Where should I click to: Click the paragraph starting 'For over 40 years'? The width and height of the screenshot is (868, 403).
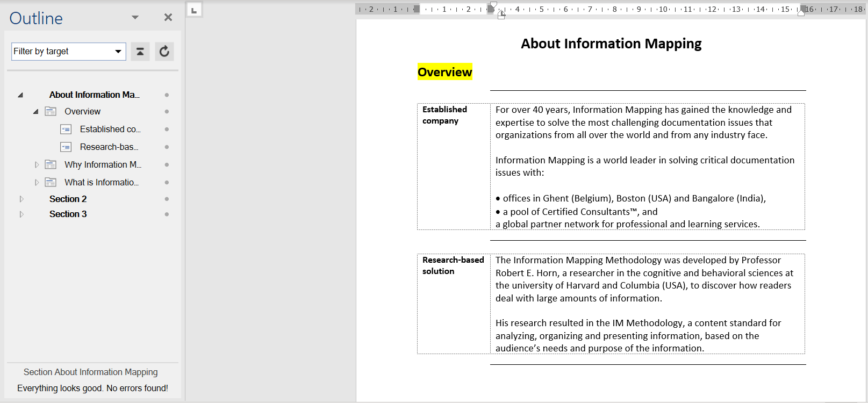[643, 123]
